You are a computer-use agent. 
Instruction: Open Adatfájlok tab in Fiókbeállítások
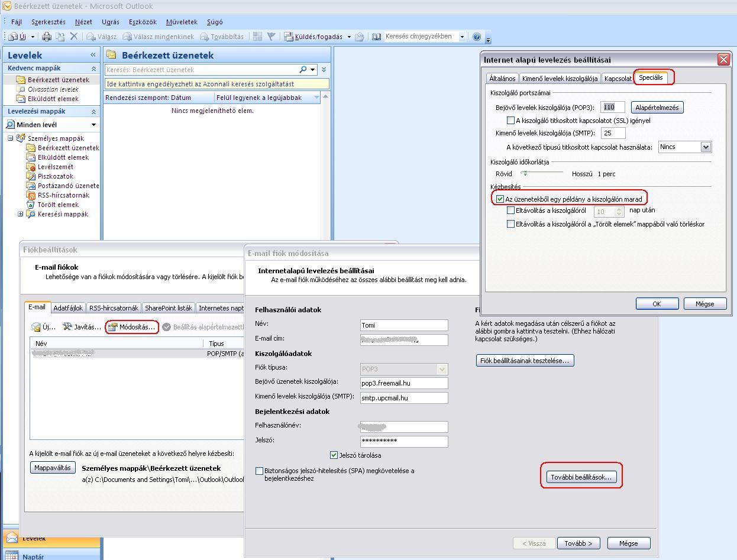pos(68,308)
